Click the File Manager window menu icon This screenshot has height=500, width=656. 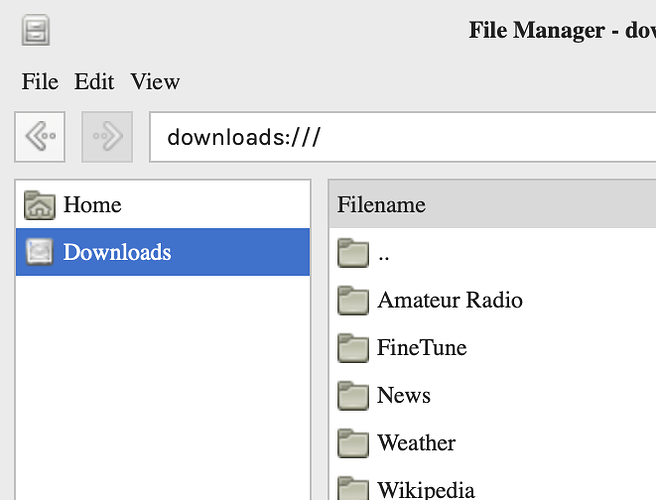36,30
